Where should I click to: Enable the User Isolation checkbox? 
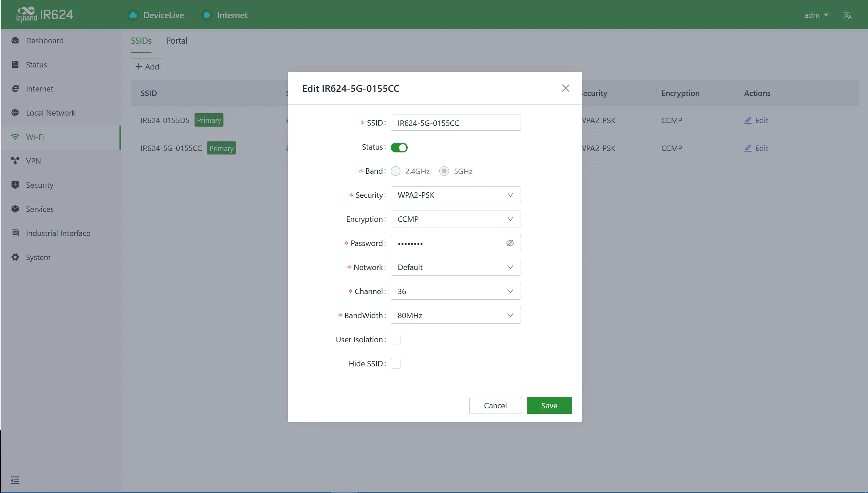point(396,340)
